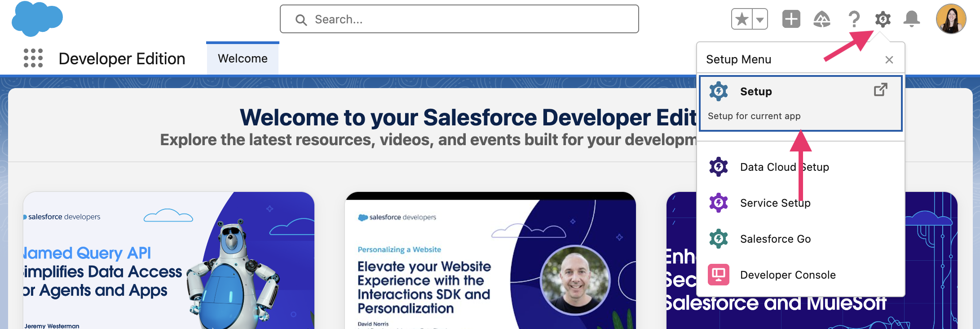The height and width of the screenshot is (329, 980).
Task: Click the Personalizing a Website label
Action: [x=399, y=249]
